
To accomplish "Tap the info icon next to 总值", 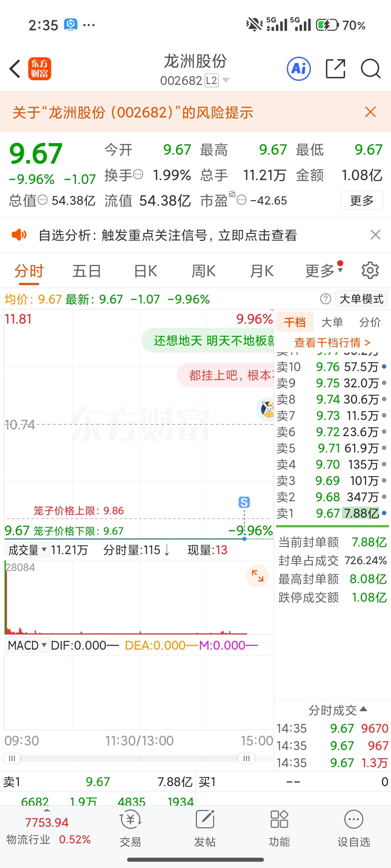I will tap(43, 200).
